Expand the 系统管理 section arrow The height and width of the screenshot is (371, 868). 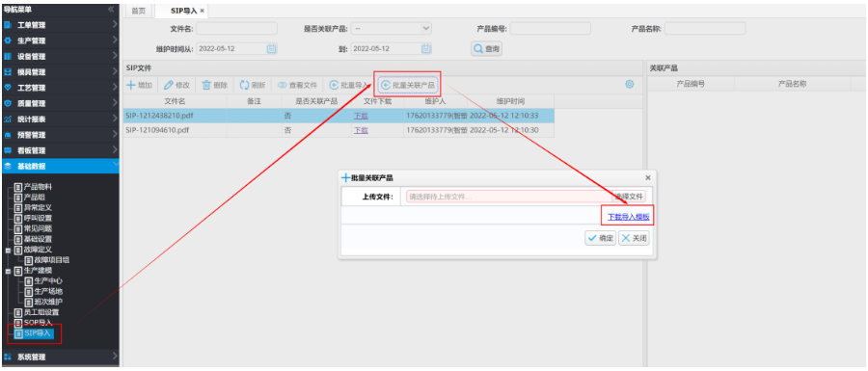(x=114, y=357)
